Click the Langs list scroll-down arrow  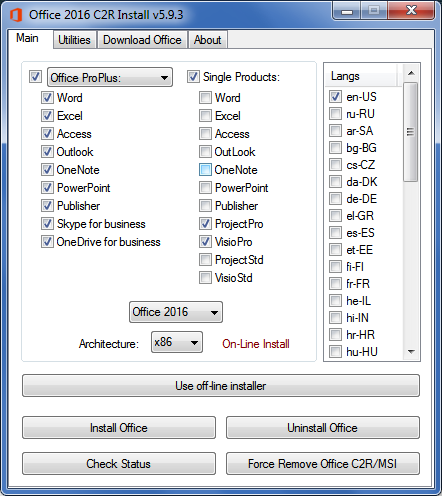point(411,351)
